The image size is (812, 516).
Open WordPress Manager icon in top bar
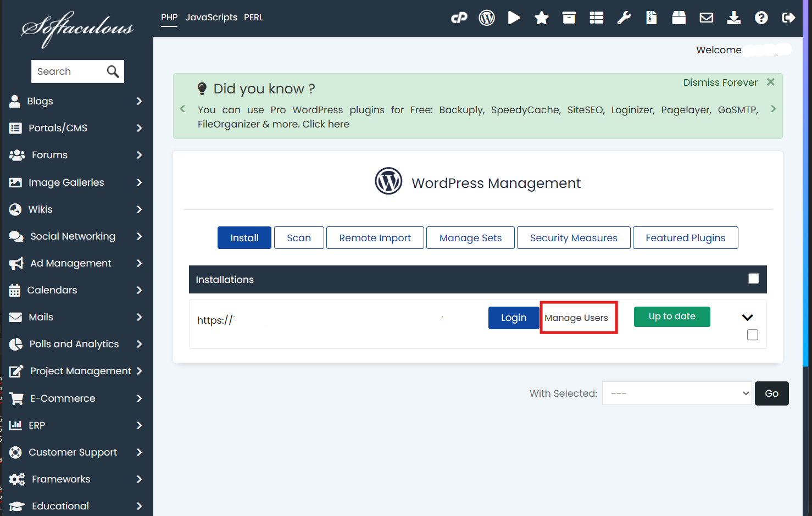click(x=487, y=18)
